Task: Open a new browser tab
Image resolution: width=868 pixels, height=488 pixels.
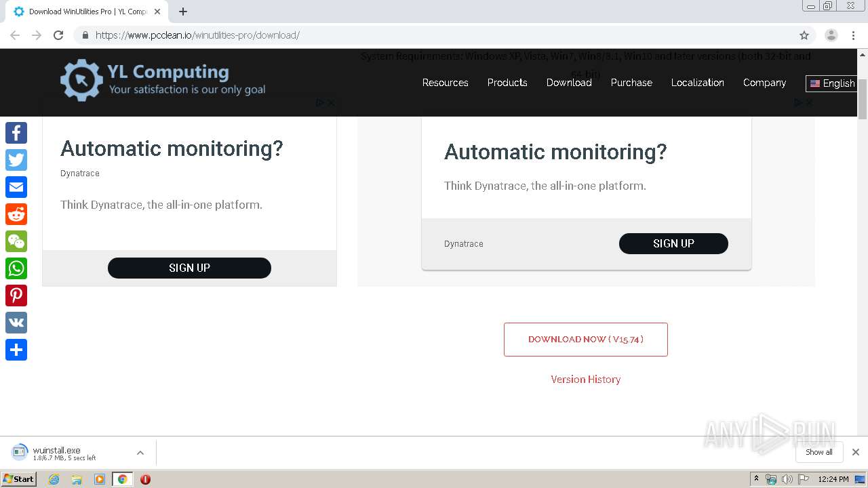Action: point(183,12)
